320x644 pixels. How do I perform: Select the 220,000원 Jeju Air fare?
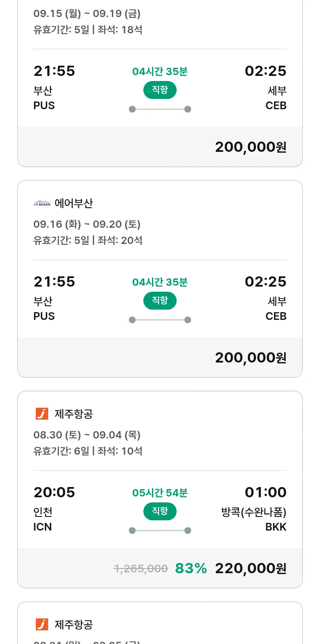[250, 568]
